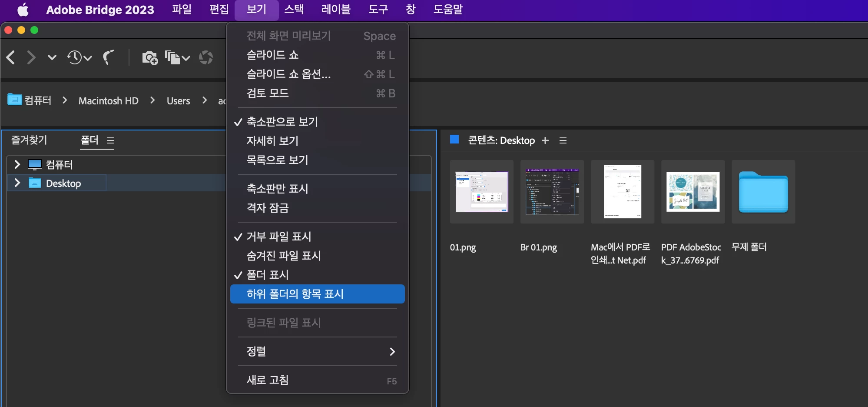Viewport: 868px width, 407px height.
Task: Click the 컴퓨터 breadcrumb
Action: [30, 100]
